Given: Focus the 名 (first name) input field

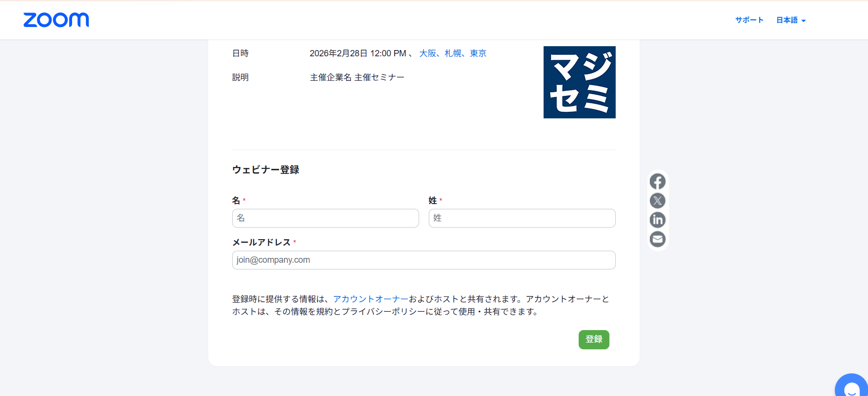Looking at the screenshot, I should (325, 218).
